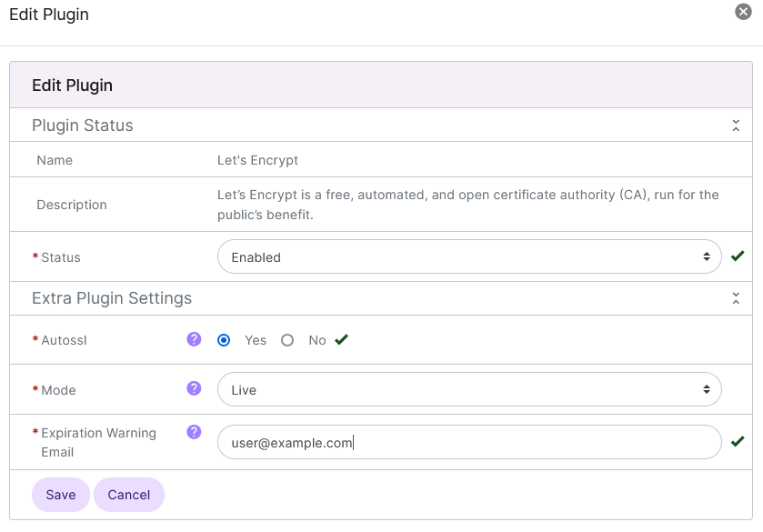This screenshot has width=763, height=532.
Task: Click the stepper arrows on Status dropdown
Action: [709, 256]
